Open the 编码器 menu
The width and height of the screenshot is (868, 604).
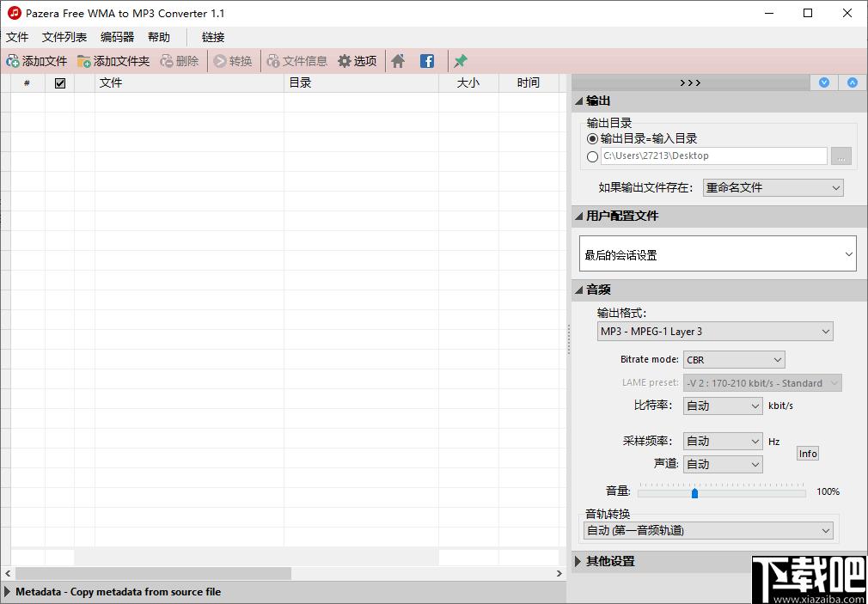[118, 38]
